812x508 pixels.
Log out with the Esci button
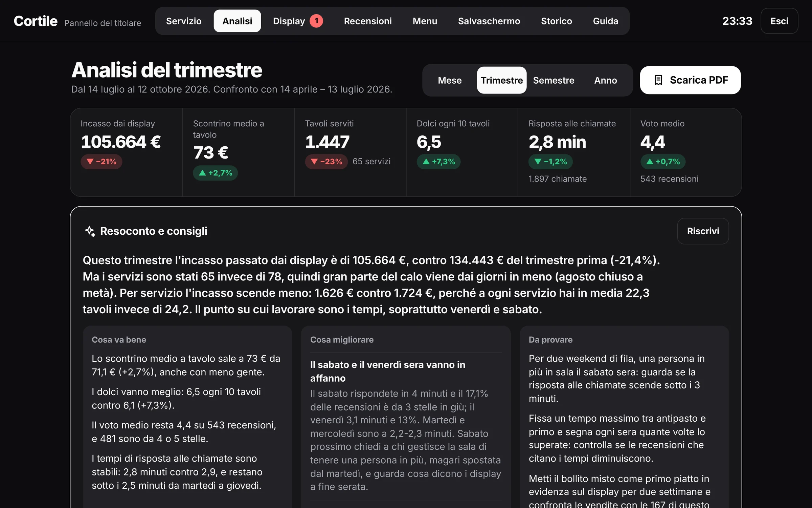point(779,21)
